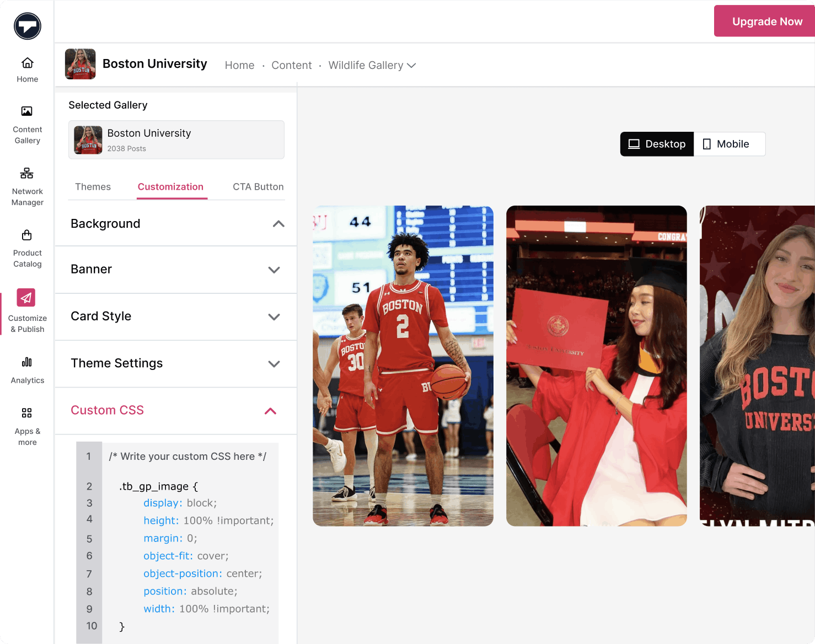Open the CTA Button tab
Viewport: 815px width, 644px height.
click(x=258, y=187)
